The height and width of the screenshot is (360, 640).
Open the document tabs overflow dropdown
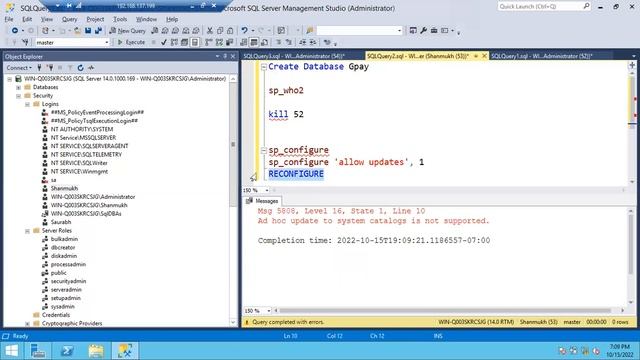tap(633, 56)
